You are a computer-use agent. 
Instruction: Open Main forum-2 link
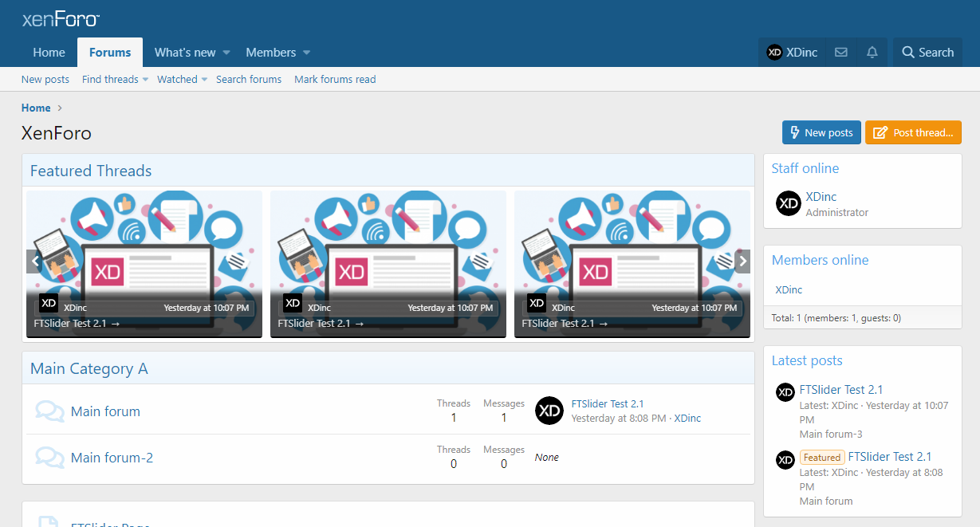coord(112,458)
